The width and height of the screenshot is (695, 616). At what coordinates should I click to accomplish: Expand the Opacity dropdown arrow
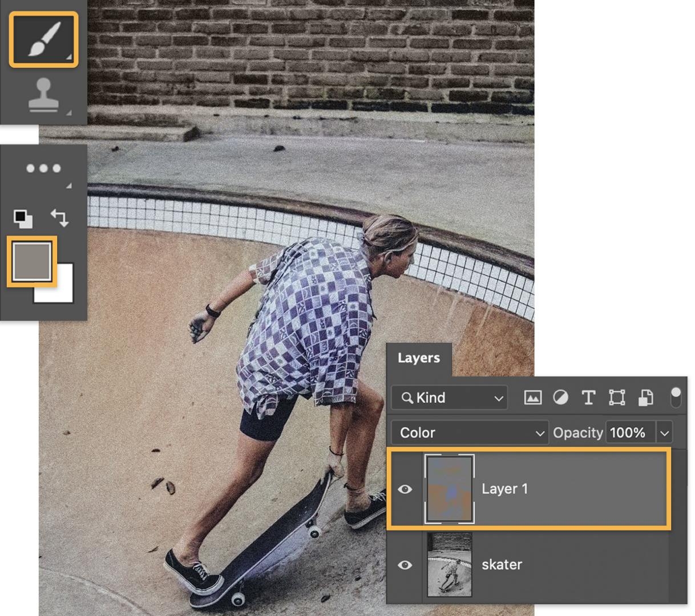coord(664,432)
